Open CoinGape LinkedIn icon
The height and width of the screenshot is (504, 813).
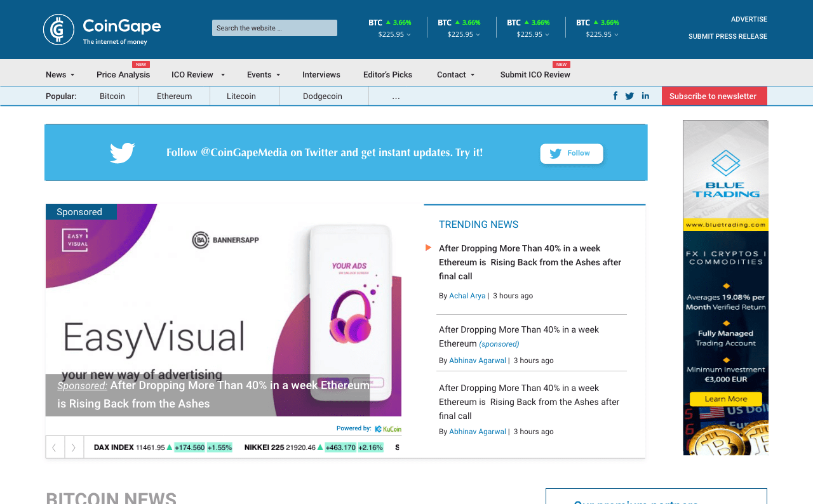tap(645, 96)
